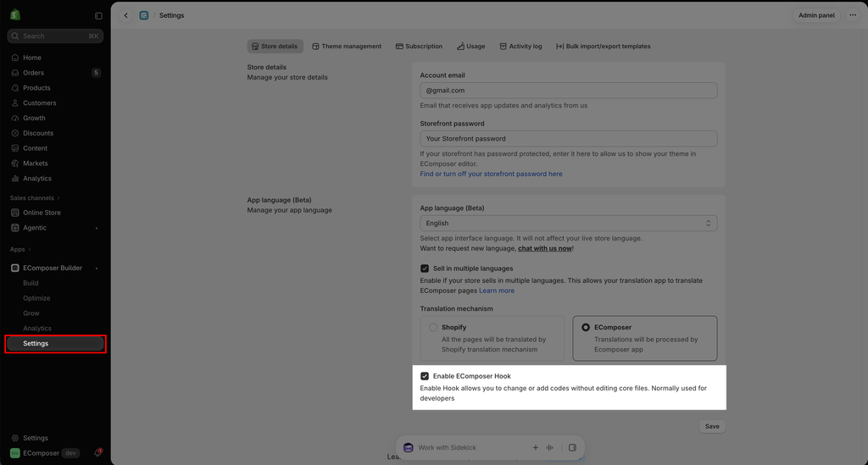Click the Online Store storefront icon
The height and width of the screenshot is (465, 868).
(x=15, y=213)
